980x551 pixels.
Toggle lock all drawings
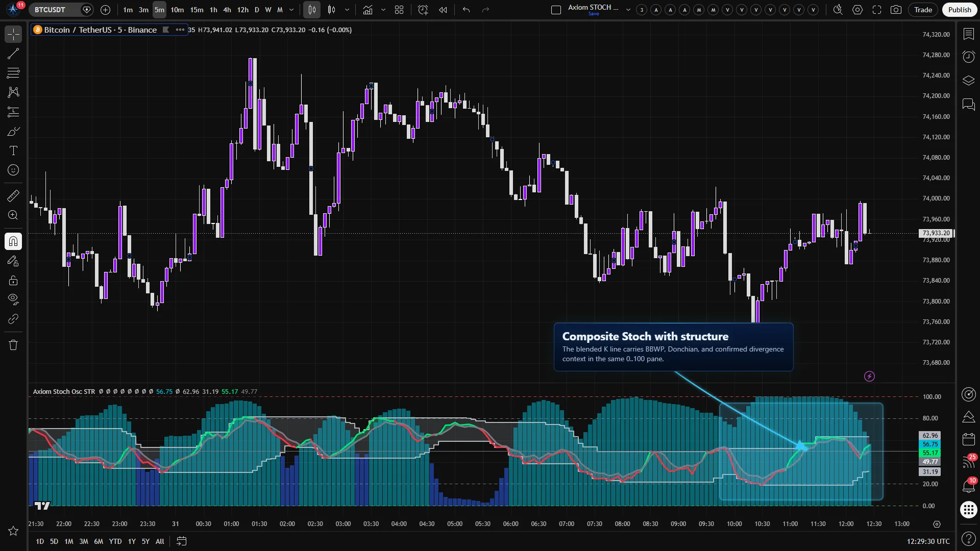click(x=13, y=280)
